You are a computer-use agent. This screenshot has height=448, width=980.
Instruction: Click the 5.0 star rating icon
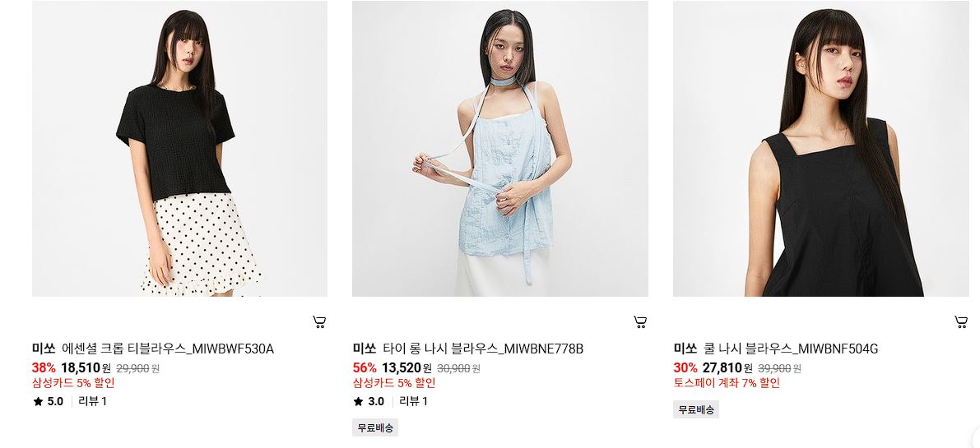pyautogui.click(x=38, y=401)
